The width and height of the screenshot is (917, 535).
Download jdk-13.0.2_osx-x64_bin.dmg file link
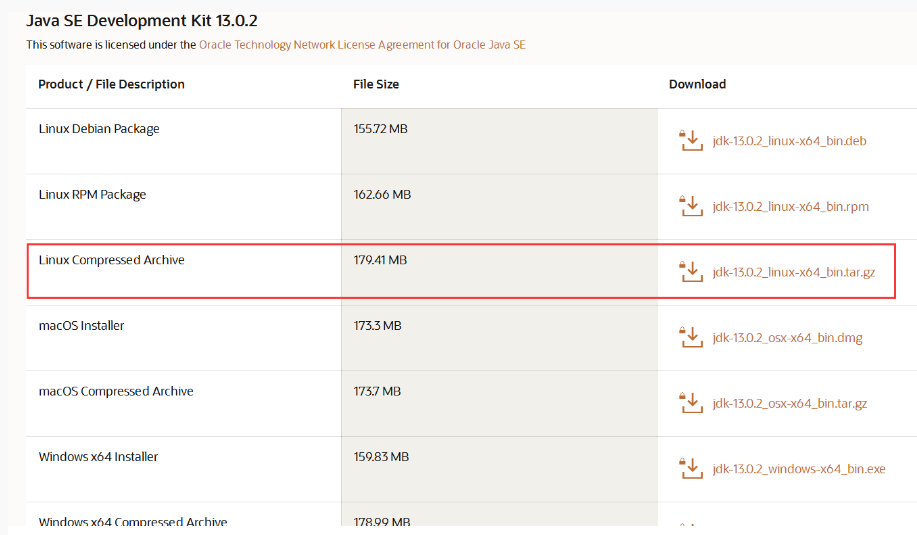tap(787, 338)
